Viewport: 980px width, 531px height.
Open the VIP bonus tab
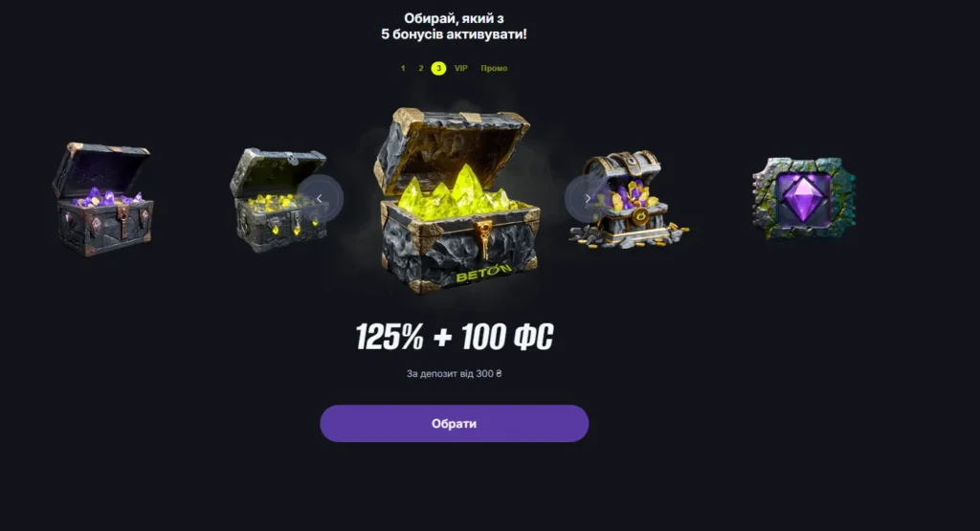point(460,68)
